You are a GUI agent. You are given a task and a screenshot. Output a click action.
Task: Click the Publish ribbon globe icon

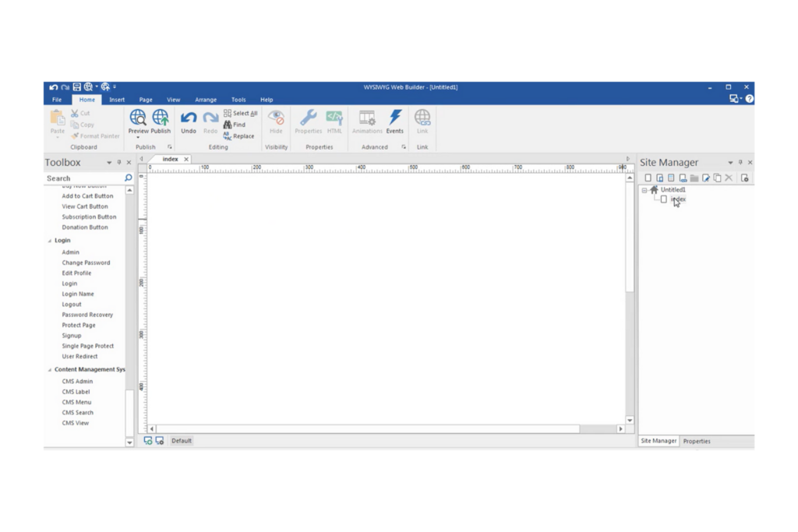click(x=161, y=118)
